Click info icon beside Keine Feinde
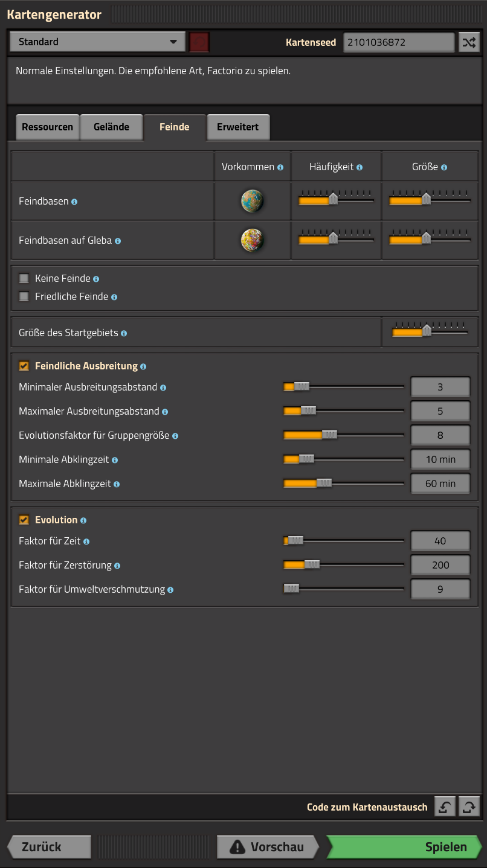The height and width of the screenshot is (868, 487). [96, 279]
